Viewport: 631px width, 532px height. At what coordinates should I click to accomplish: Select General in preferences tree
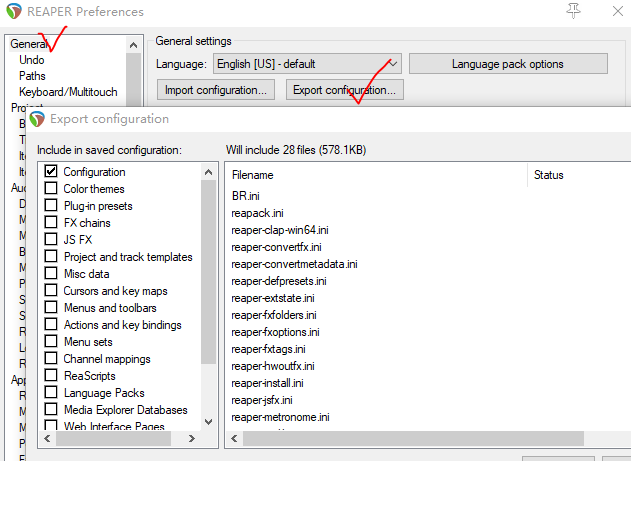28,43
